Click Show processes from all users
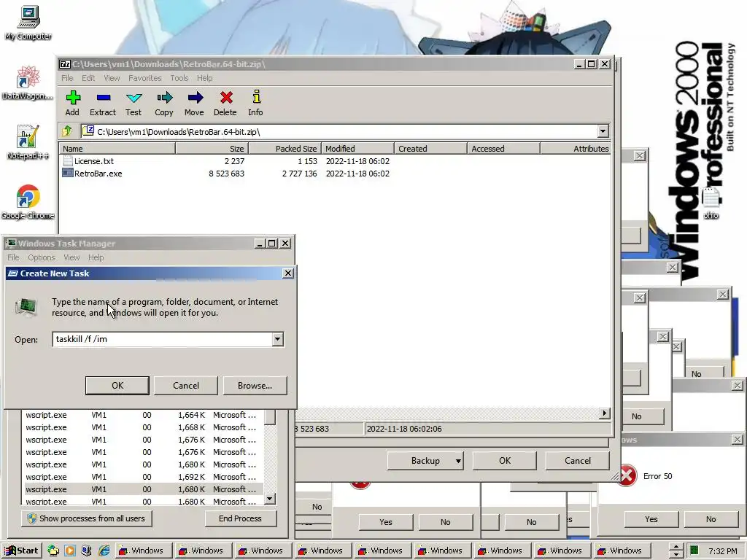Viewport: 747px width, 560px height. 86,518
